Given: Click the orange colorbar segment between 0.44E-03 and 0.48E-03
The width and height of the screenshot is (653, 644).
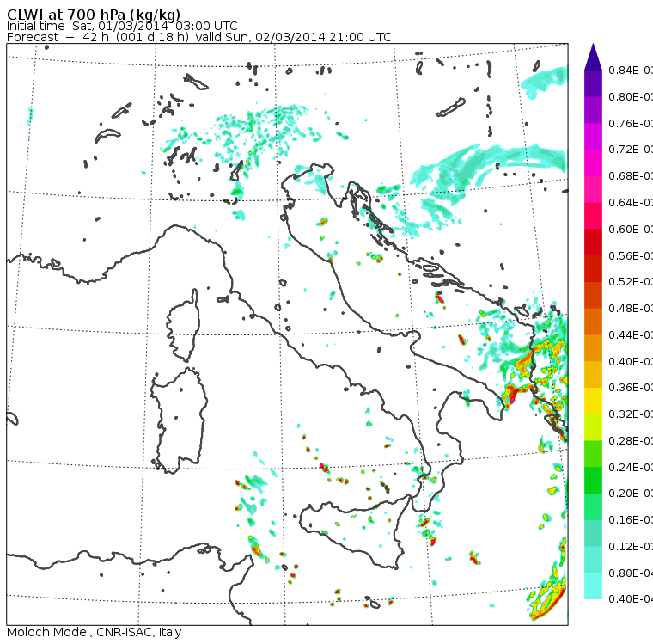Looking at the screenshot, I should [593, 322].
